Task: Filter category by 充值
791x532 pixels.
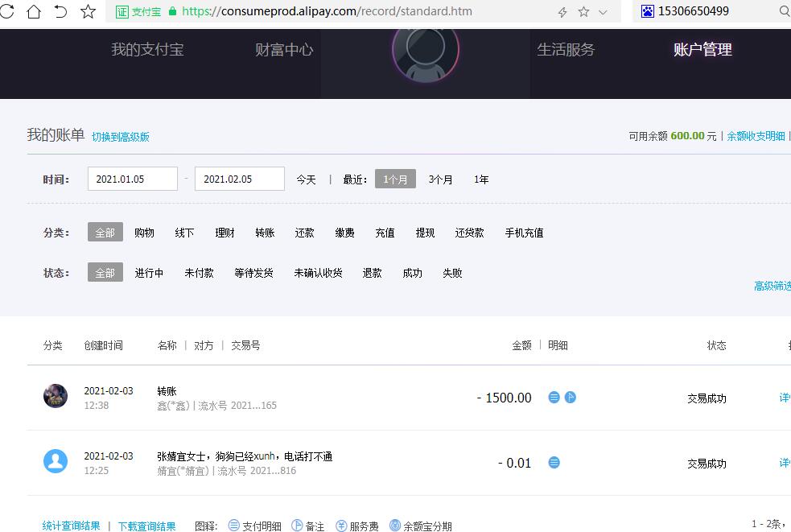Action: coord(385,233)
